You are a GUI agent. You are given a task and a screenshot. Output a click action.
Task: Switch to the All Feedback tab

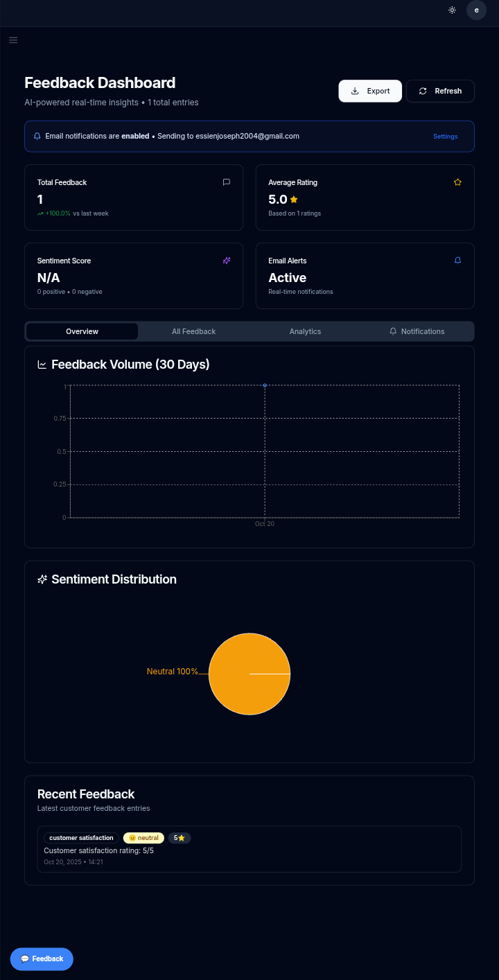[x=194, y=331]
